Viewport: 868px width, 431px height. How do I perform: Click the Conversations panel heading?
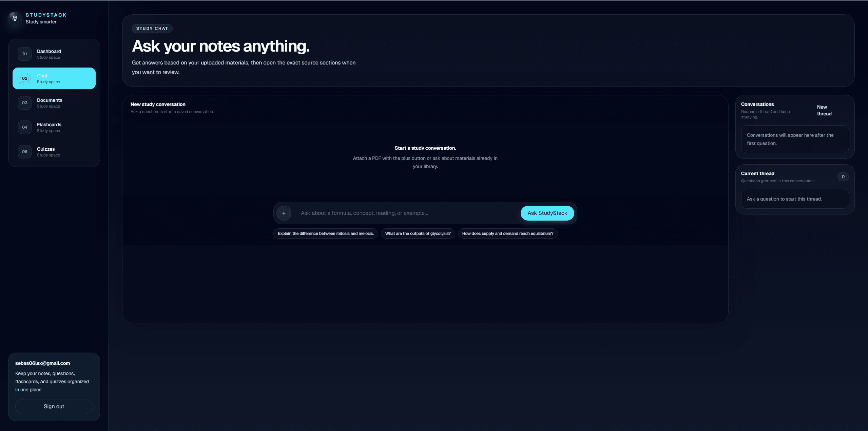click(757, 104)
